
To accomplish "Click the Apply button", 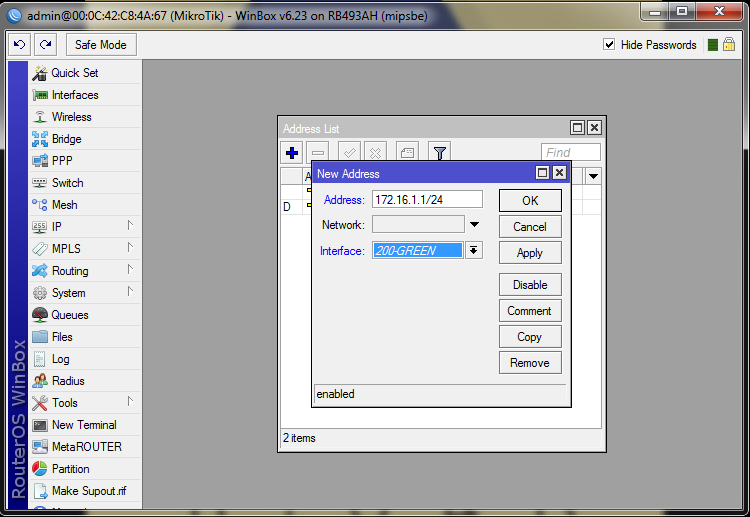I will click(x=530, y=253).
